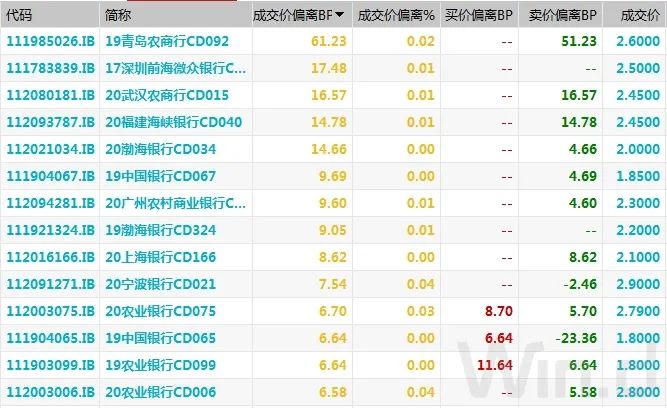Select 19中国银行CD067 name

(x=160, y=176)
